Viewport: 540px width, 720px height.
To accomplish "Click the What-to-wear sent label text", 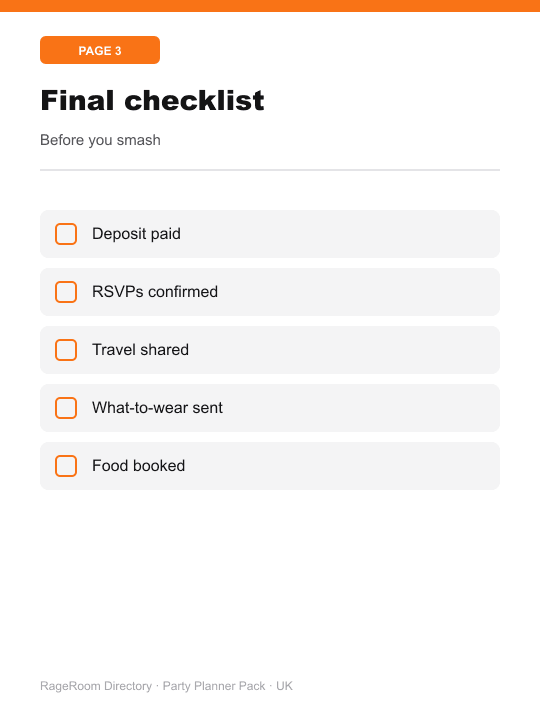I will (x=158, y=408).
